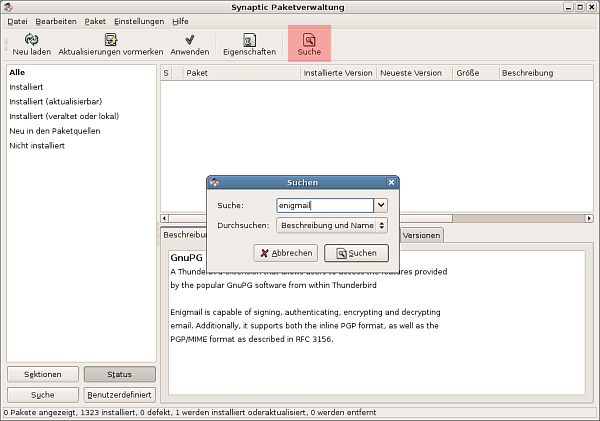Screen dimensions: 600x421
Task: Open the Einstellungen menu
Action: pos(139,21)
